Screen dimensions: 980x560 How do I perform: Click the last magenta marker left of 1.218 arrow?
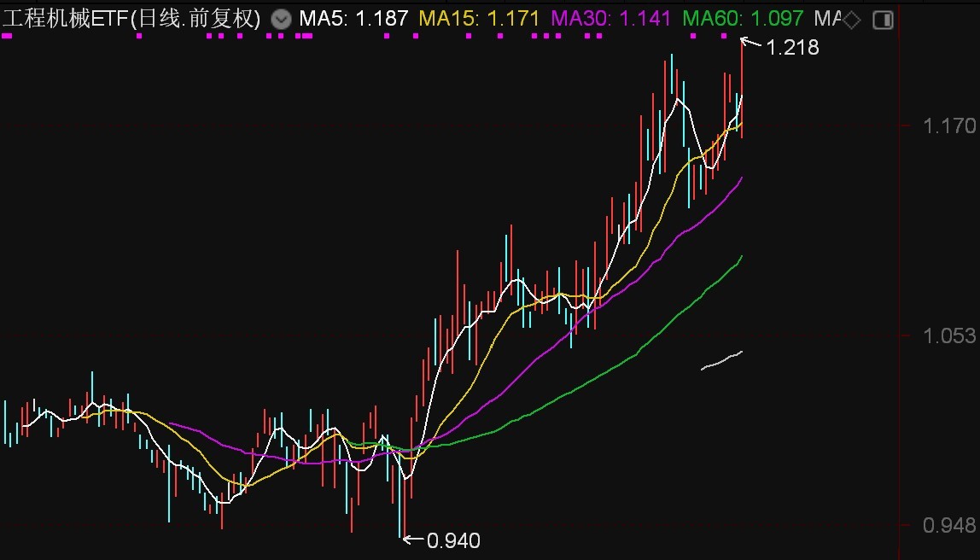pos(724,36)
